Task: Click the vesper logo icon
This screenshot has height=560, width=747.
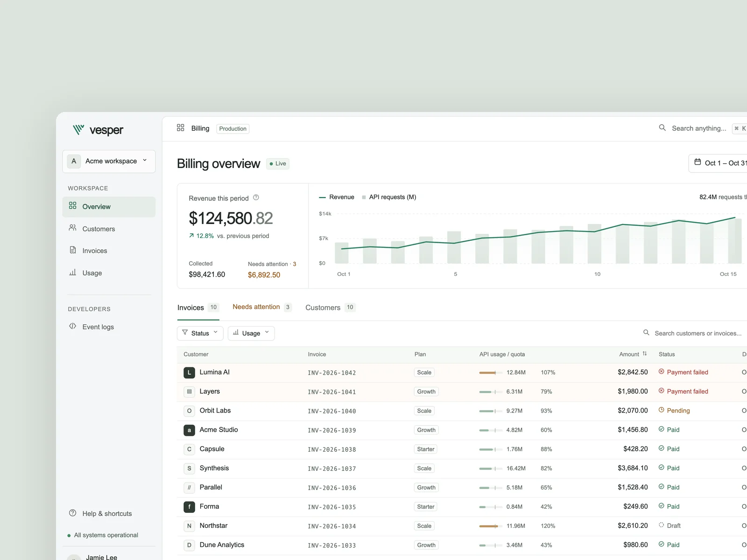Action: [x=78, y=130]
